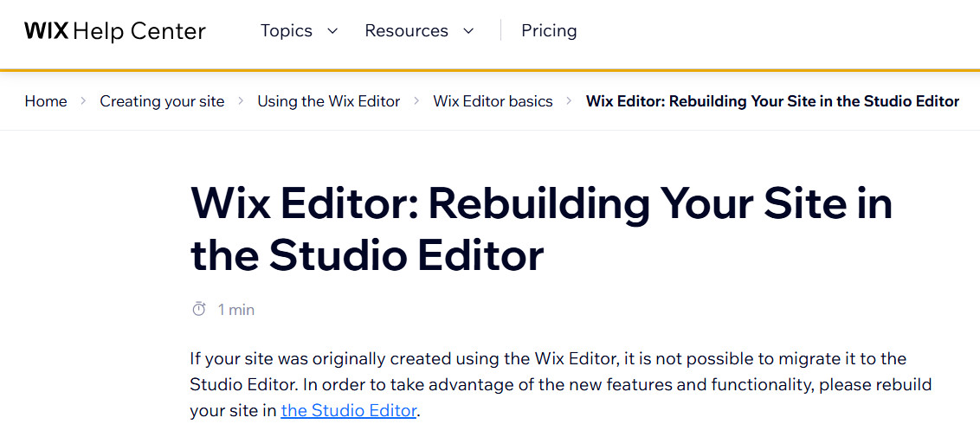Navigate to the Home breadcrumb
The image size is (980, 437).
(46, 101)
